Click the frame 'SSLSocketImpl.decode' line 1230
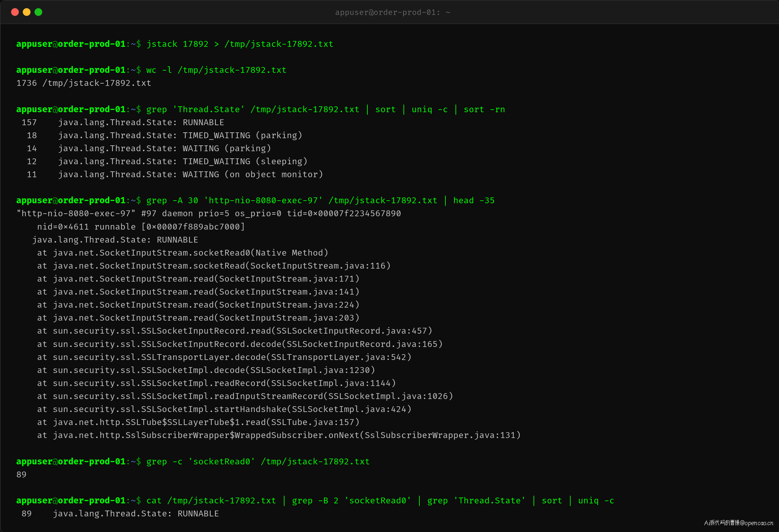Viewport: 779px width, 532px height. coord(206,370)
